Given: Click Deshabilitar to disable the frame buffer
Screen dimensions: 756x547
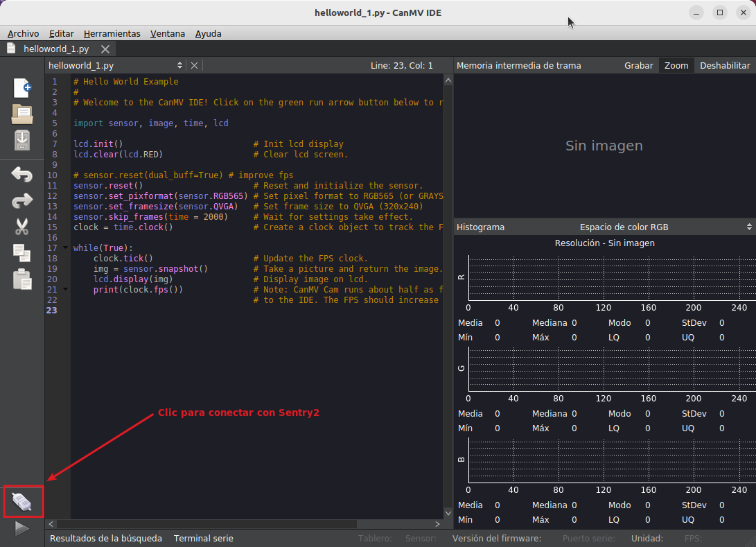Looking at the screenshot, I should click(725, 66).
